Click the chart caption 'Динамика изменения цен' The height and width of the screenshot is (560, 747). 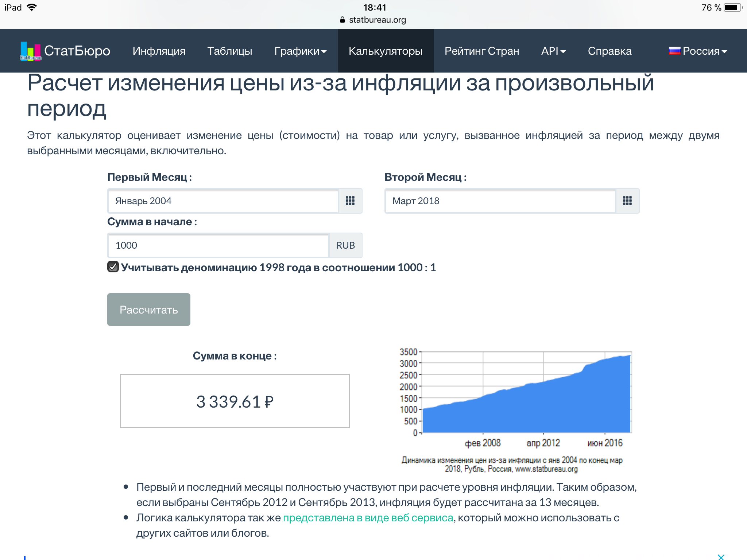tap(512, 464)
